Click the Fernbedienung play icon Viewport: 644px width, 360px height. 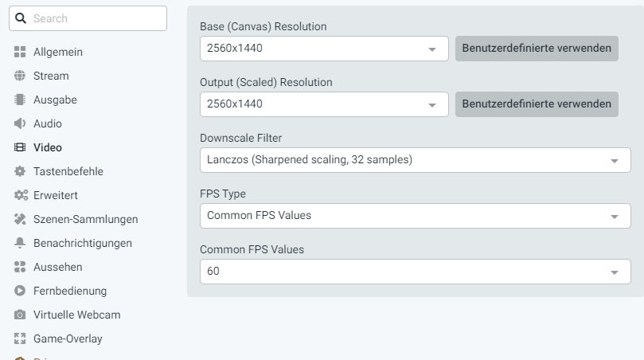pos(21,291)
